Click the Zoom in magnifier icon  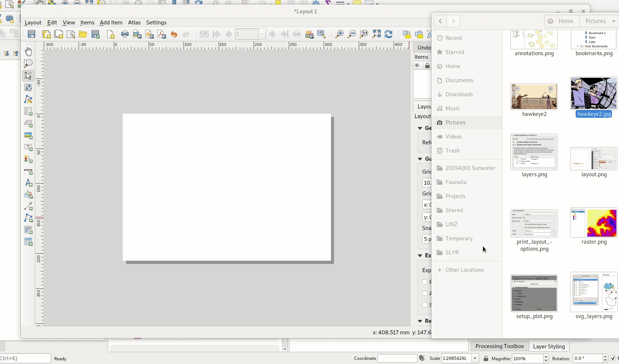click(339, 34)
